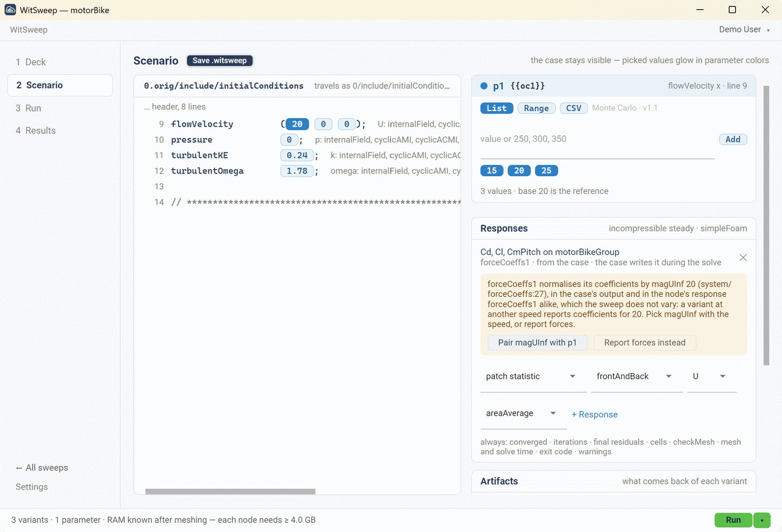Open Settings in the sidebar
Viewport: 782px width, 532px height.
tap(32, 487)
